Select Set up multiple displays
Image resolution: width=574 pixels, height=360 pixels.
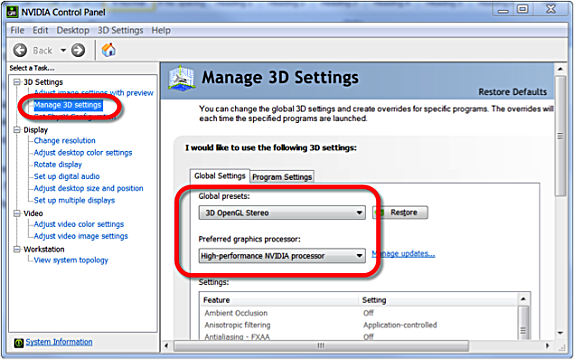(74, 200)
